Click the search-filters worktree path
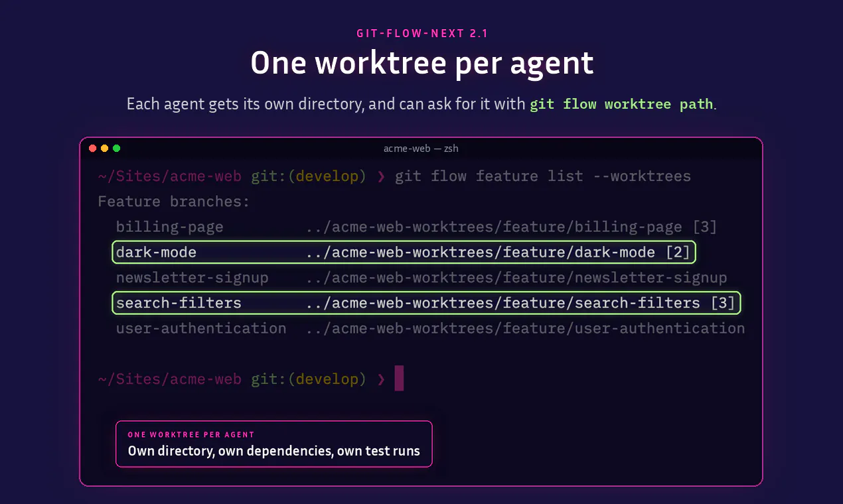 pyautogui.click(x=503, y=303)
